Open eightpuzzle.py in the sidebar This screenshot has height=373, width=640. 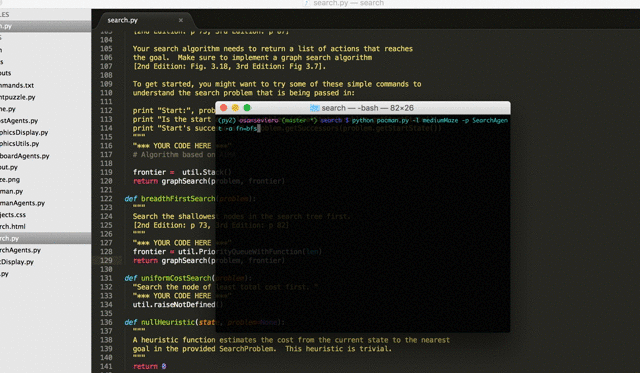click(x=18, y=97)
